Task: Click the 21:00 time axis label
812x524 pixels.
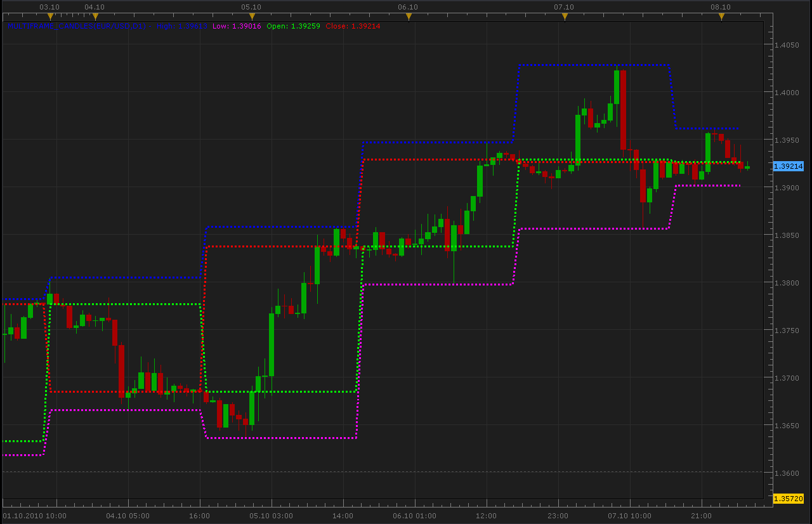Action: (702, 516)
